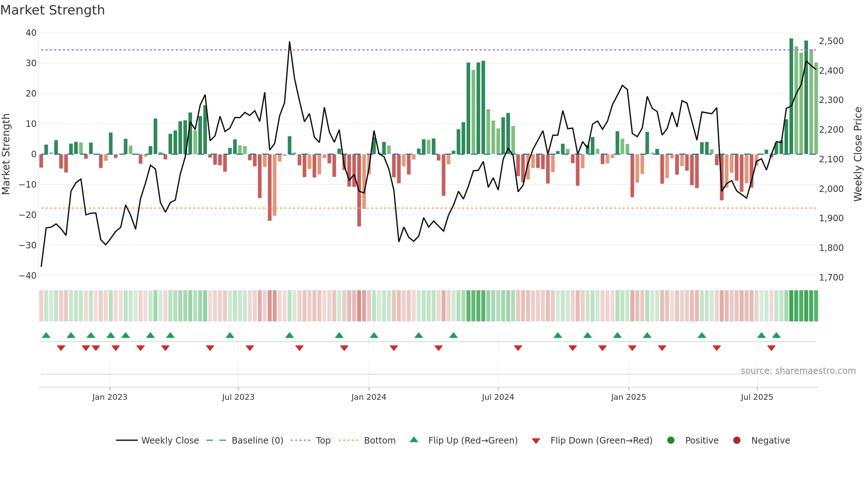Click the Market Strength chart title

[52, 10]
